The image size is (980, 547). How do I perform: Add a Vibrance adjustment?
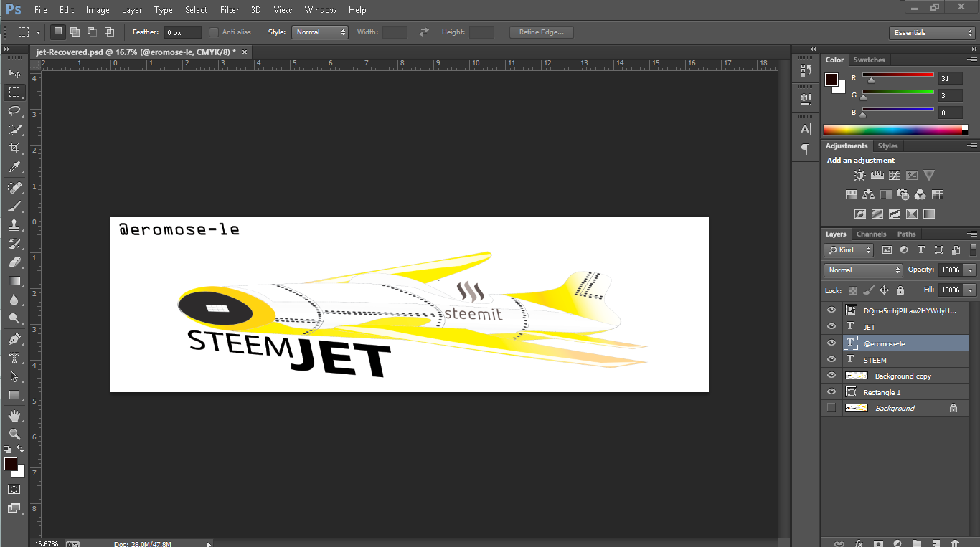[929, 175]
